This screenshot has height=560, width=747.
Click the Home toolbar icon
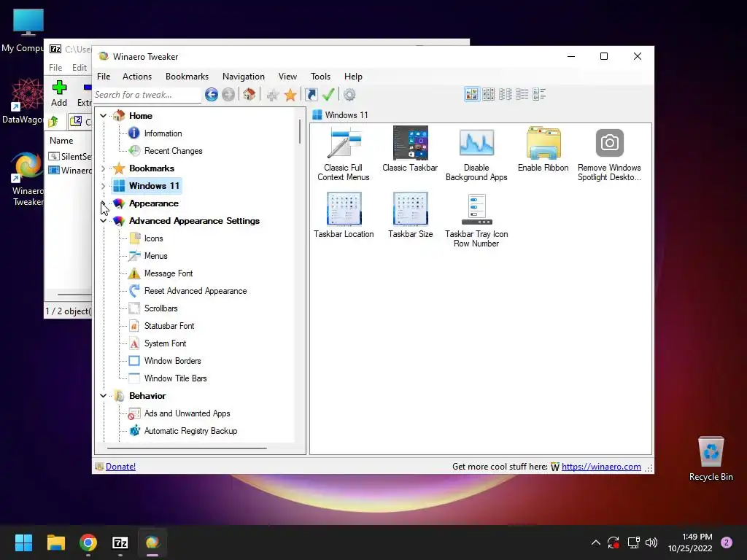click(249, 94)
